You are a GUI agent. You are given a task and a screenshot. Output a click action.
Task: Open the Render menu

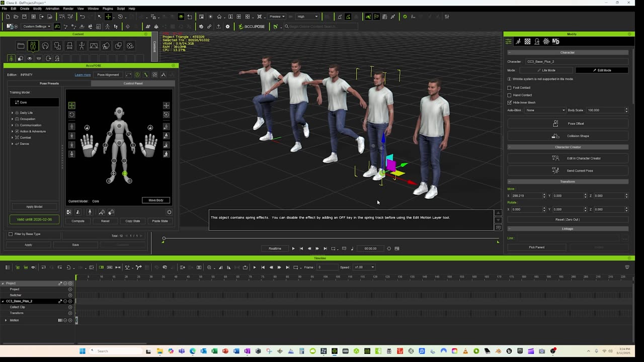click(x=68, y=9)
